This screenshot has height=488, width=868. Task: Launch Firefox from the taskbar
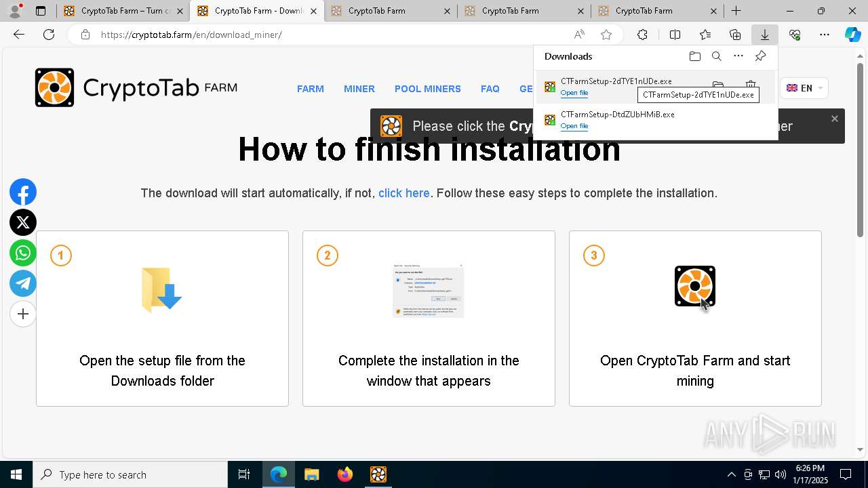(x=345, y=474)
